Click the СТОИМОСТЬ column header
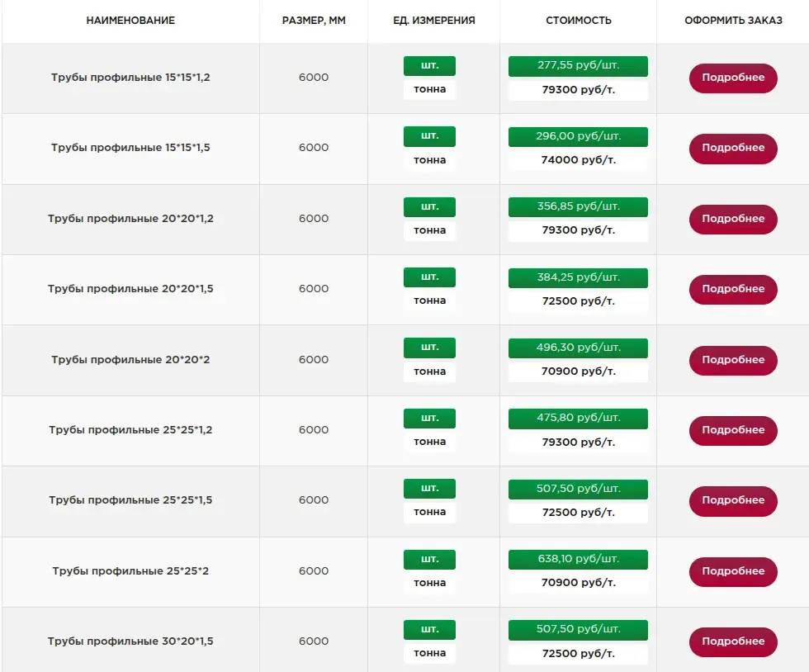Viewport: 809px width, 672px height. 578,21
